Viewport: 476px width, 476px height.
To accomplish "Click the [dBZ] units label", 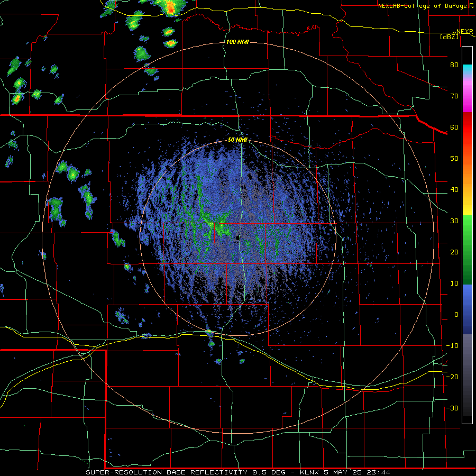I will 449,36.
